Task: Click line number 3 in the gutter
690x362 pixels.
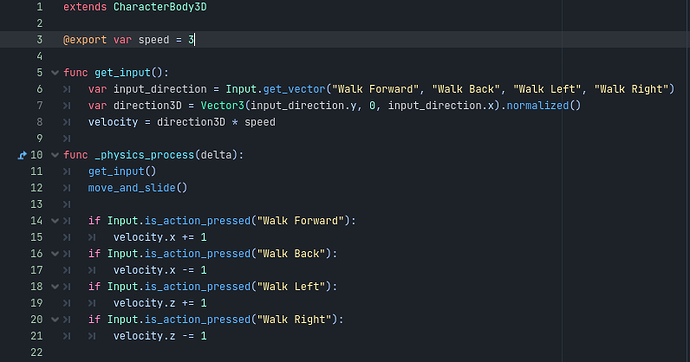Action: coord(40,40)
